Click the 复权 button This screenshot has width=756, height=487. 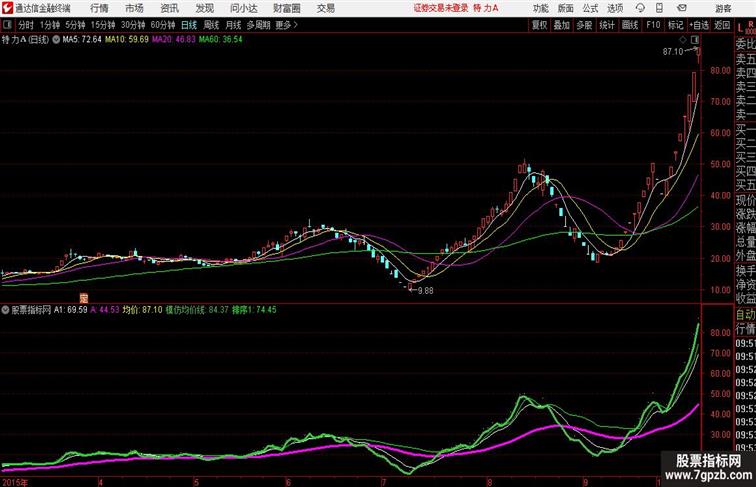(539, 25)
